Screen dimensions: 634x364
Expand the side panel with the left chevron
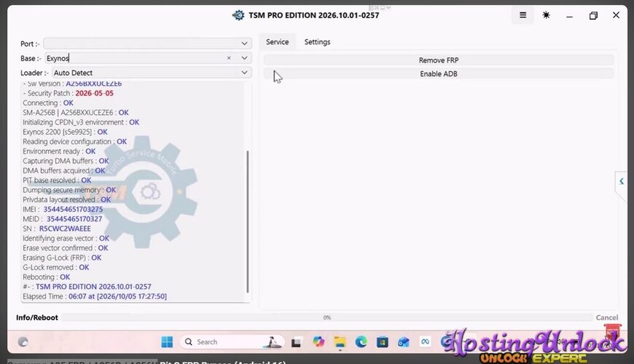(x=622, y=181)
